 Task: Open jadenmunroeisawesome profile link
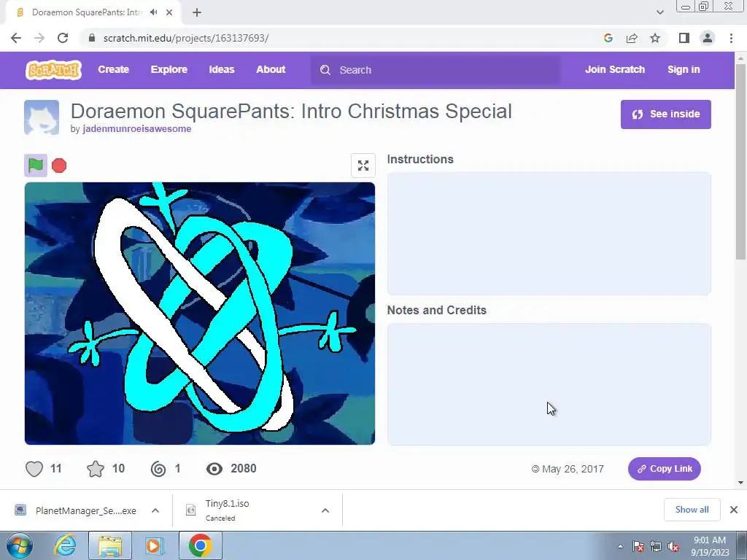coord(136,128)
